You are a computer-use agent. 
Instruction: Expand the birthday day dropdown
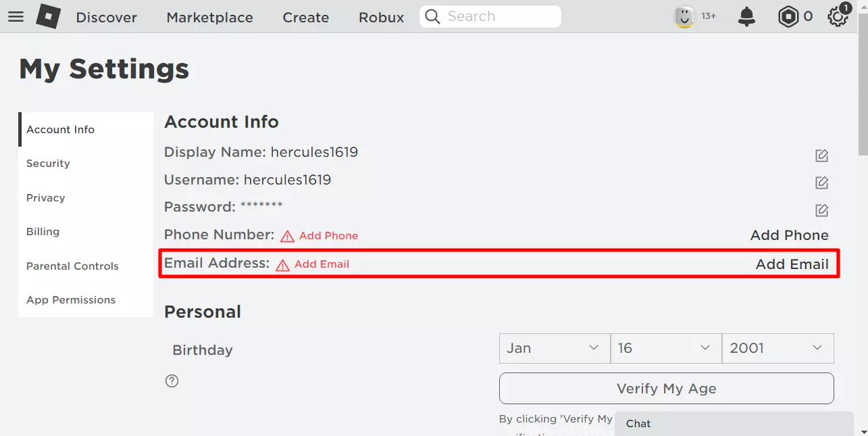coord(665,348)
